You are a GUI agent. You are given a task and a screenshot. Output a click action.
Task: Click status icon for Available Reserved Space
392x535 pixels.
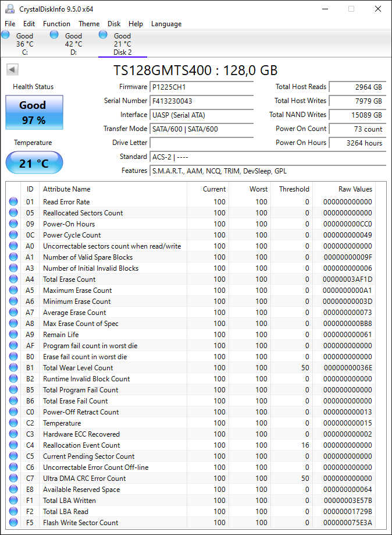13,489
